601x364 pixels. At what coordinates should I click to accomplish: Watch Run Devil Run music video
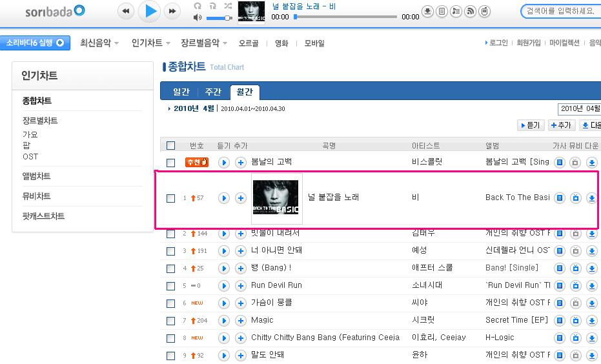pyautogui.click(x=576, y=286)
